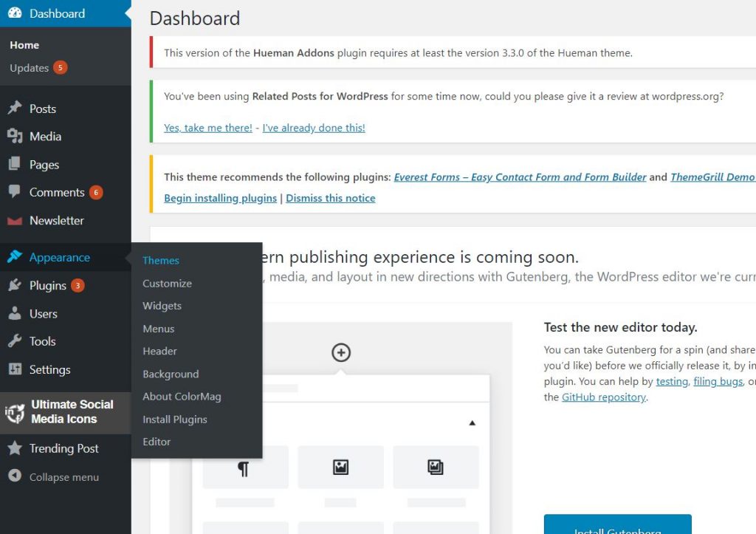Viewport: 756px width, 534px height.
Task: Open Media menu label
Action: click(x=45, y=137)
